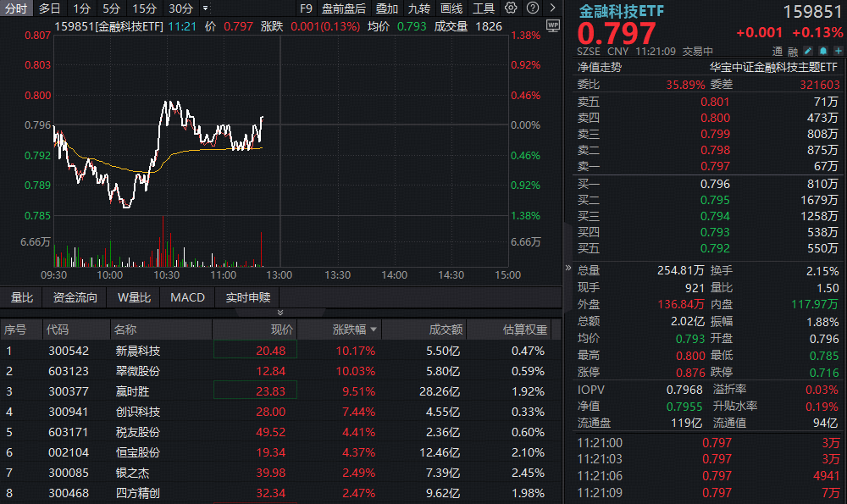Click the 融 margin trading badge
Screen dimensions: 847x504
[x=792, y=50]
